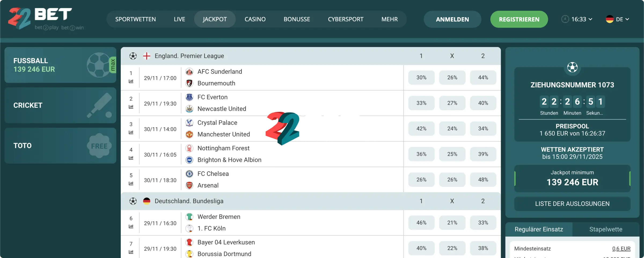Open Liste der Auslosungen

click(x=572, y=204)
